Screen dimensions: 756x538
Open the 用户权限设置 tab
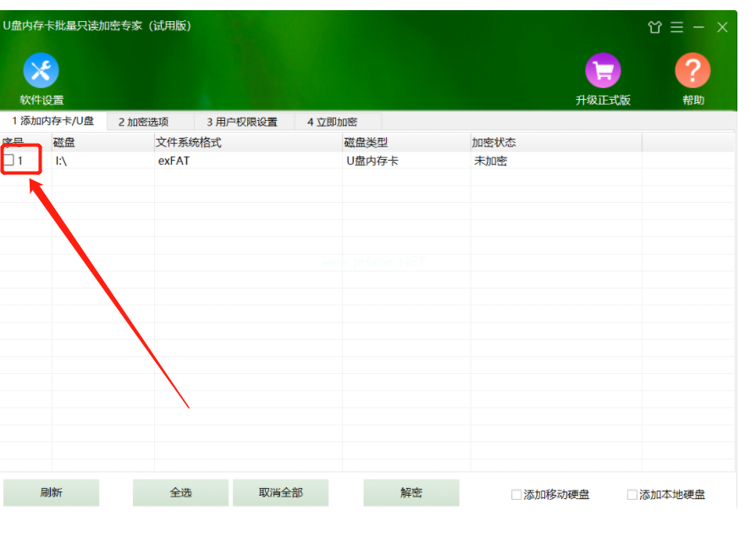(245, 121)
